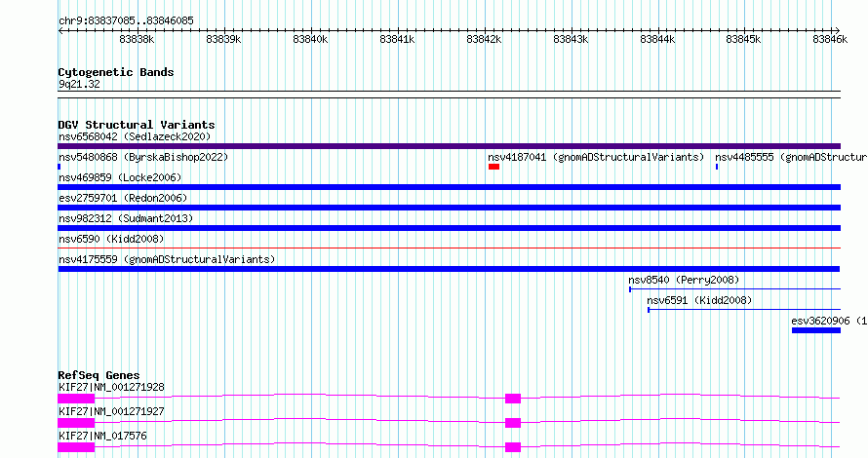The width and height of the screenshot is (868, 458).
Task: Click the blue esv3620906 variant block
Action: [816, 330]
